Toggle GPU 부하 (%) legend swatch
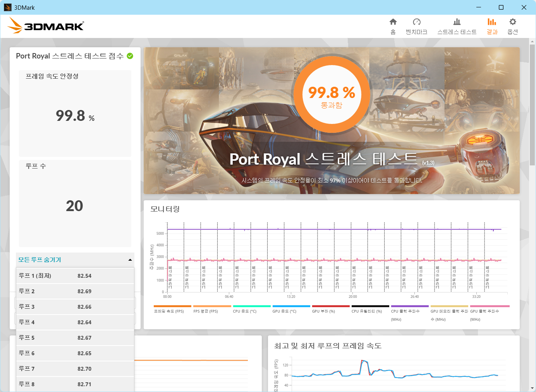 (331, 306)
